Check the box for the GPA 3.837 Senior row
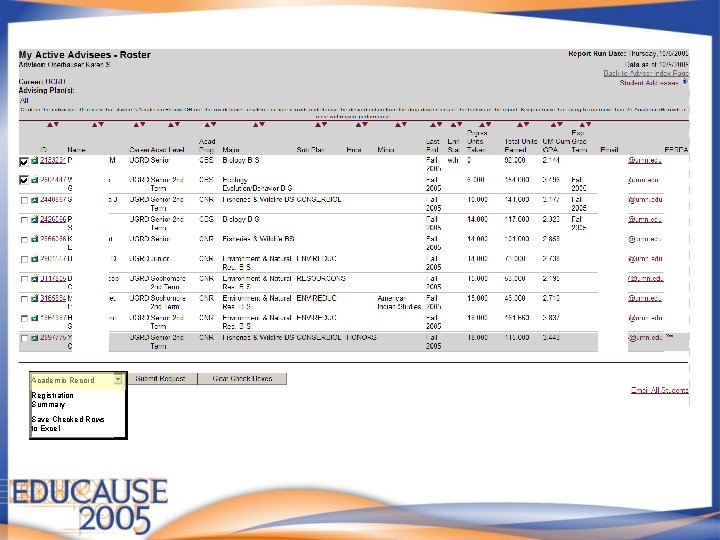This screenshot has height=540, width=720. (x=24, y=319)
